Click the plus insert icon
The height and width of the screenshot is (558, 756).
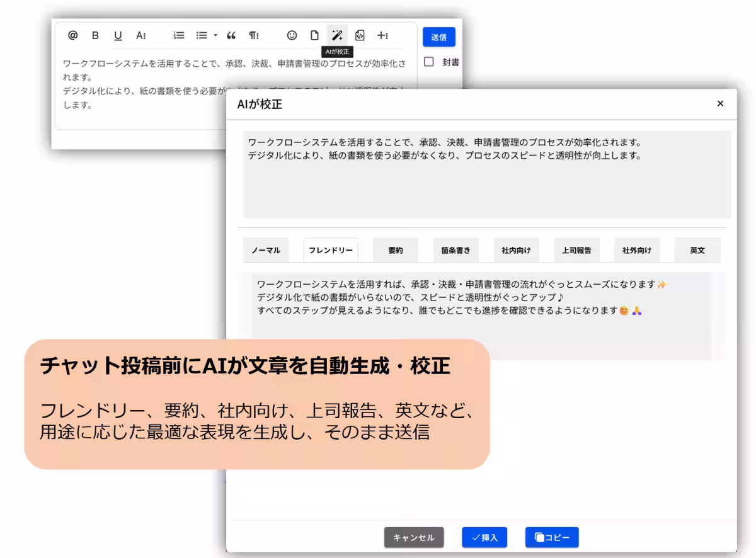(381, 35)
